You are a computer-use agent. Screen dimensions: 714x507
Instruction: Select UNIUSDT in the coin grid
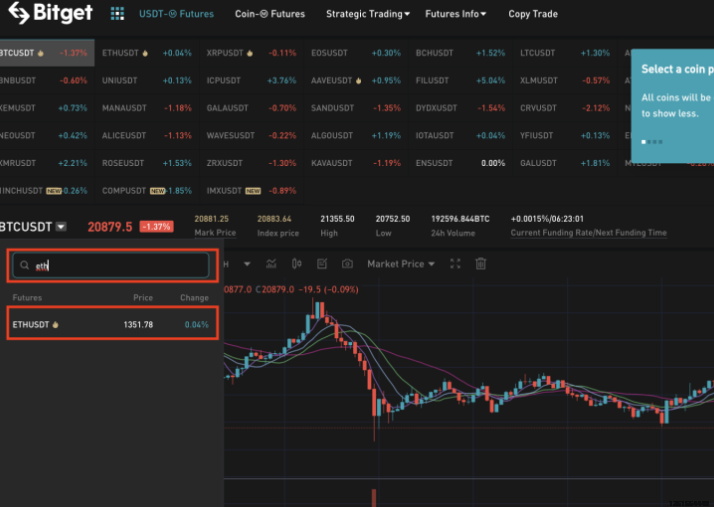click(147, 81)
